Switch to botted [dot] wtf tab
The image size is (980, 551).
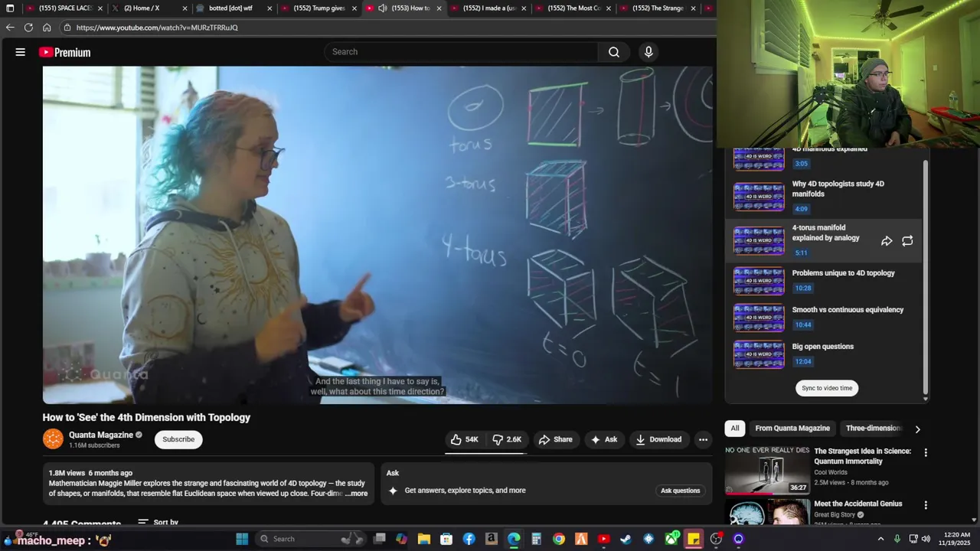233,8
